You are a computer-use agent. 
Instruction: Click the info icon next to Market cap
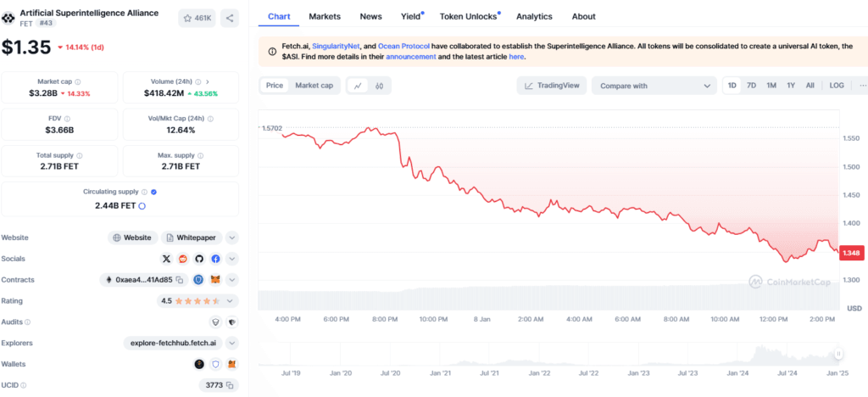pyautogui.click(x=77, y=81)
